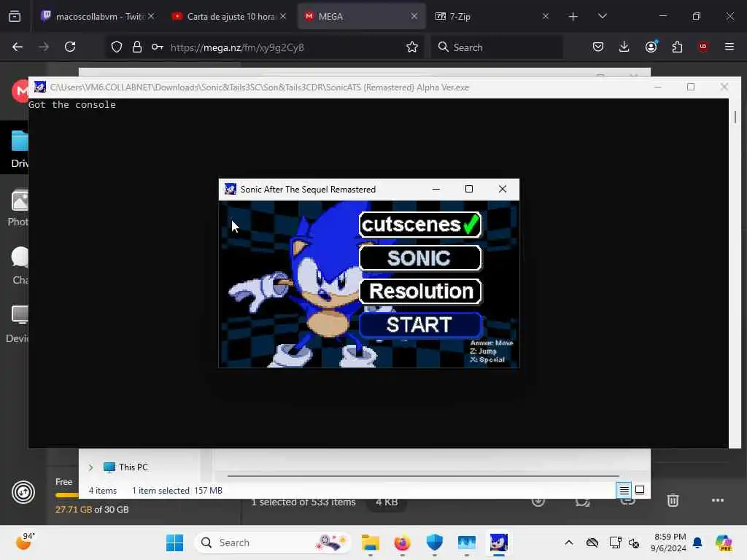Click the MEGA trash bin icon
The height and width of the screenshot is (560, 747).
click(673, 500)
